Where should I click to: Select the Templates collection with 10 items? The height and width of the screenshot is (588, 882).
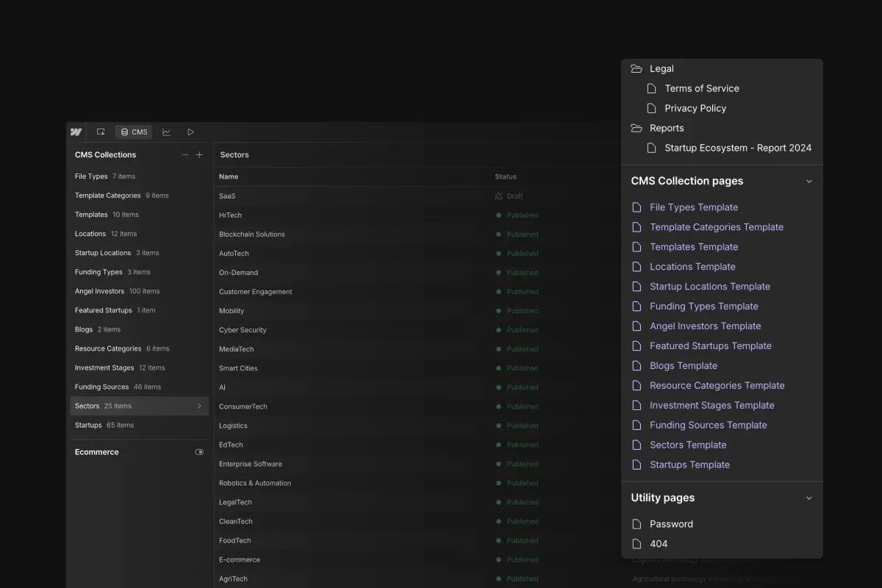click(139, 215)
